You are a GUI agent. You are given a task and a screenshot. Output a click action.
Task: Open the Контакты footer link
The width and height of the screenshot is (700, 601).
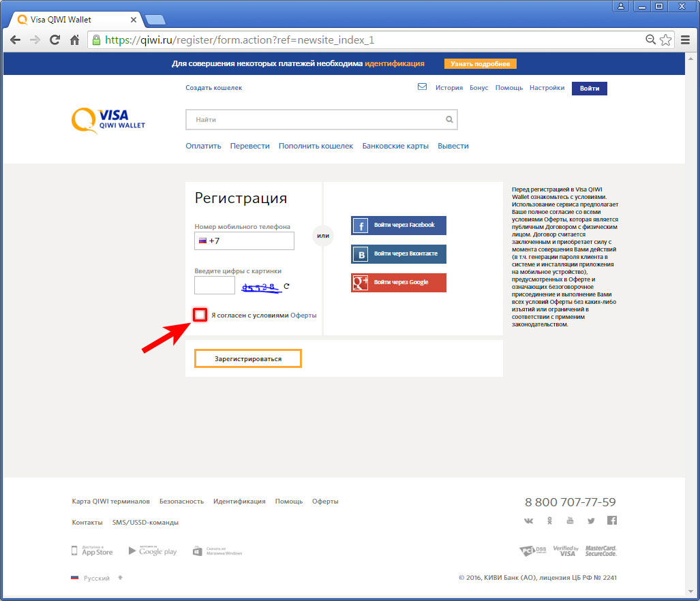87,522
